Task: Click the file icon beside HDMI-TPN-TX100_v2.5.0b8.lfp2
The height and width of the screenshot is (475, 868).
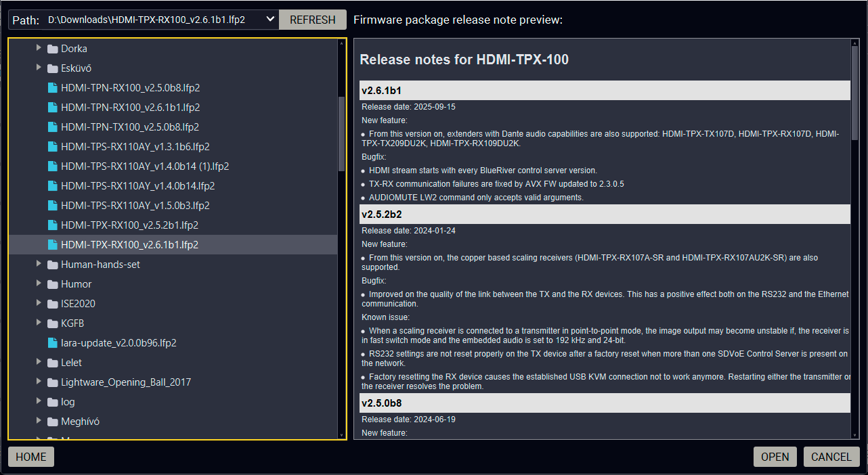Action: tap(52, 127)
